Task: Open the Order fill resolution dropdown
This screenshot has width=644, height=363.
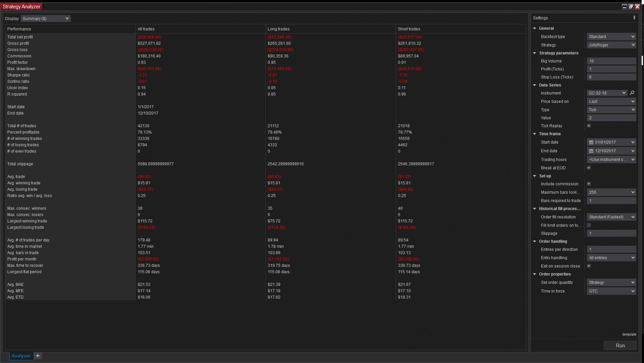Action: pyautogui.click(x=611, y=217)
